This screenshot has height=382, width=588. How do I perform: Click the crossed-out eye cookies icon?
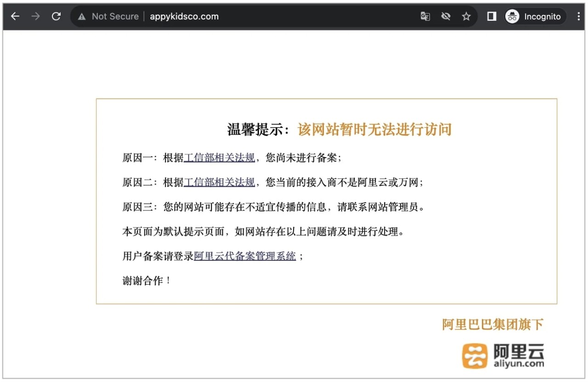445,17
